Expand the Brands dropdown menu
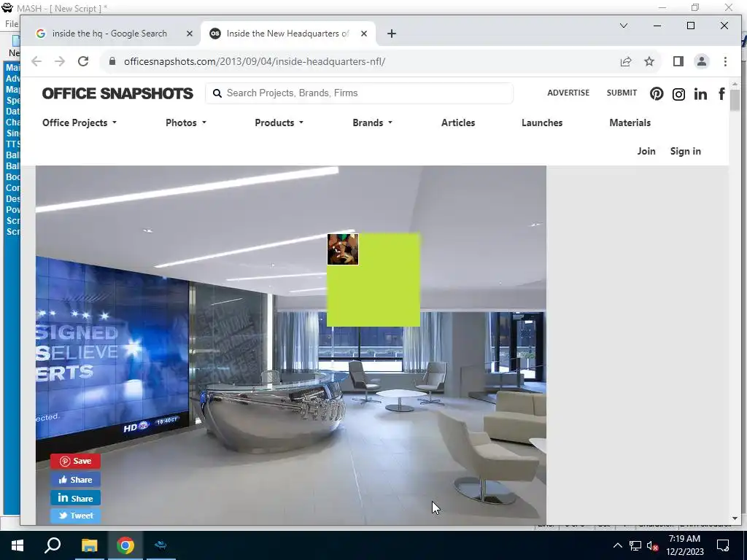The height and width of the screenshot is (560, 747). click(372, 122)
